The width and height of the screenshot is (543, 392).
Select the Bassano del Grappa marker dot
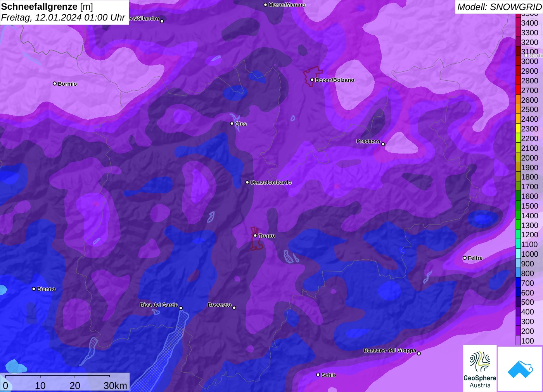pos(419,353)
